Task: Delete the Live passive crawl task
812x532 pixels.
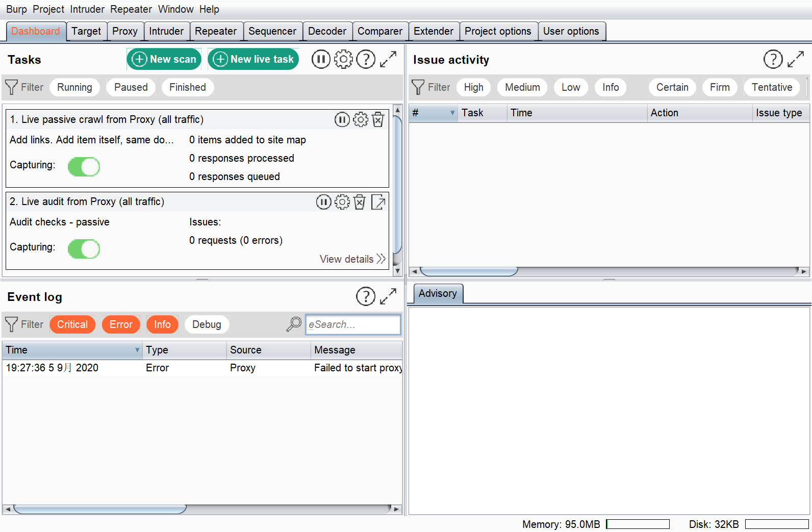Action: 378,120
